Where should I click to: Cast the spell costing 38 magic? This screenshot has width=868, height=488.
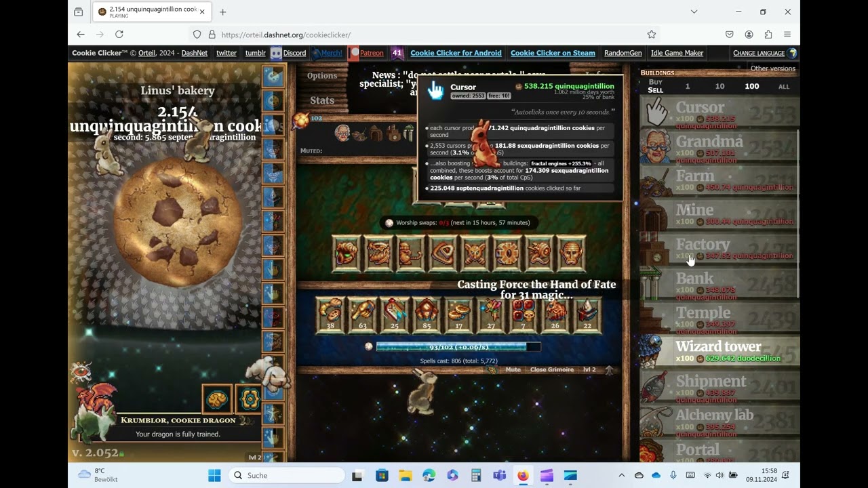point(330,315)
